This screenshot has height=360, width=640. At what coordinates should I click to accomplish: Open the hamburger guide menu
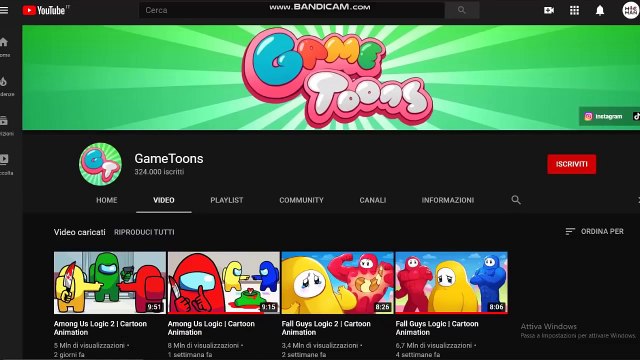coord(4,10)
